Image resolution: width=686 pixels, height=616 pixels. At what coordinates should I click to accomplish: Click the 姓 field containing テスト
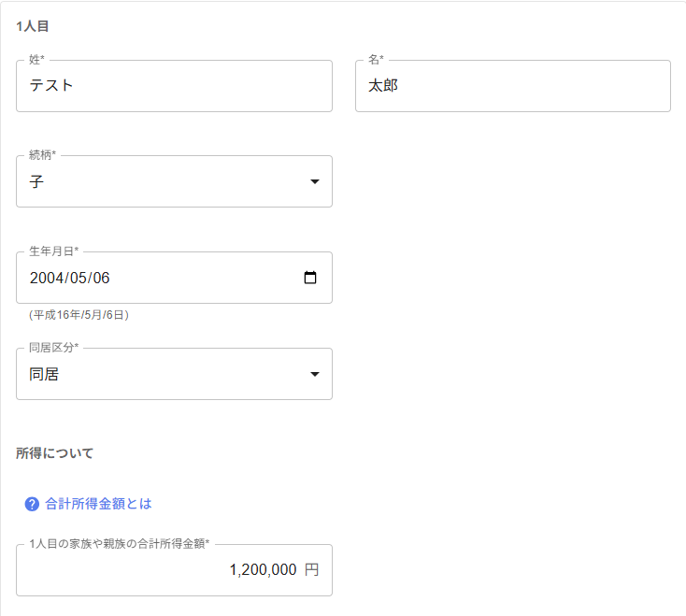click(174, 86)
